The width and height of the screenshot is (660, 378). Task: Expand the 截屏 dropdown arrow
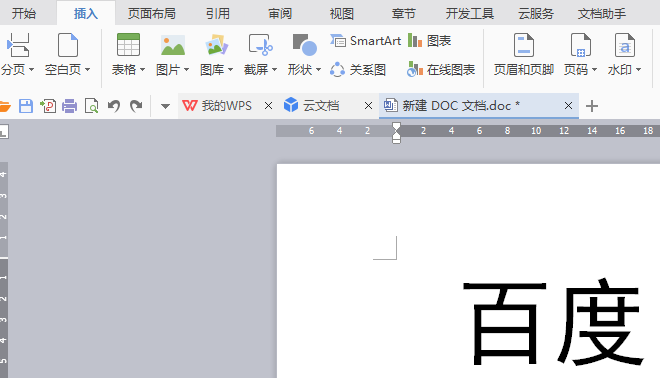274,69
